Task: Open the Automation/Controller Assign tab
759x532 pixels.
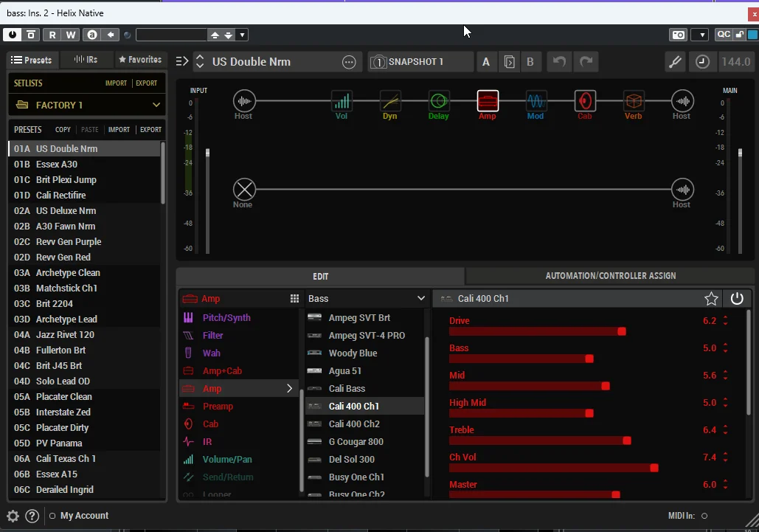Action: (x=611, y=276)
